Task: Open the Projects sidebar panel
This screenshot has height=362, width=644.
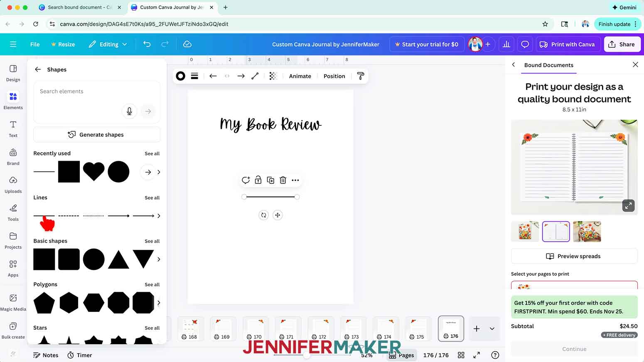Action: [13, 240]
